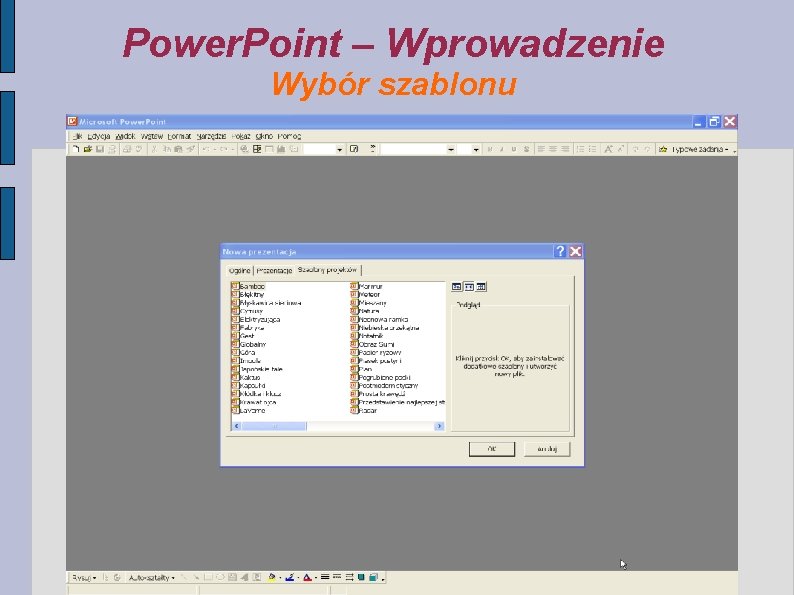Click the Bulleted list icon

[592, 149]
